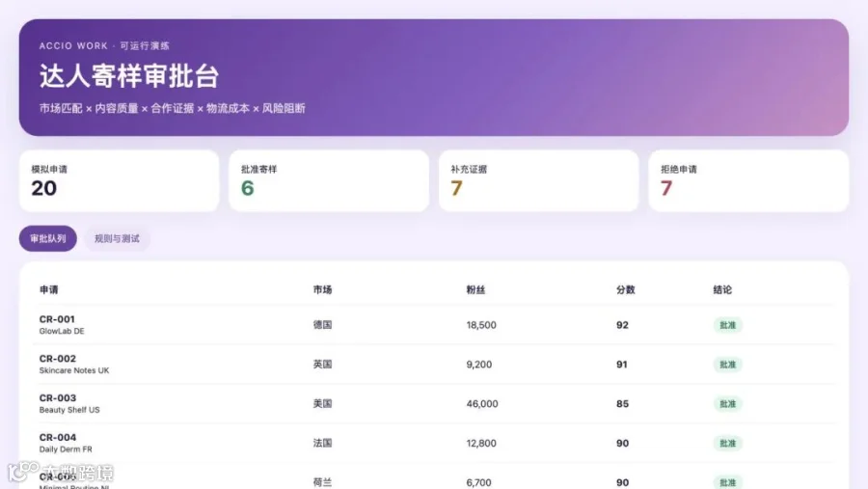This screenshot has width=868, height=489.
Task: Click the 市场匹配 × 内容质量 subtitle text
Action: [x=89, y=109]
